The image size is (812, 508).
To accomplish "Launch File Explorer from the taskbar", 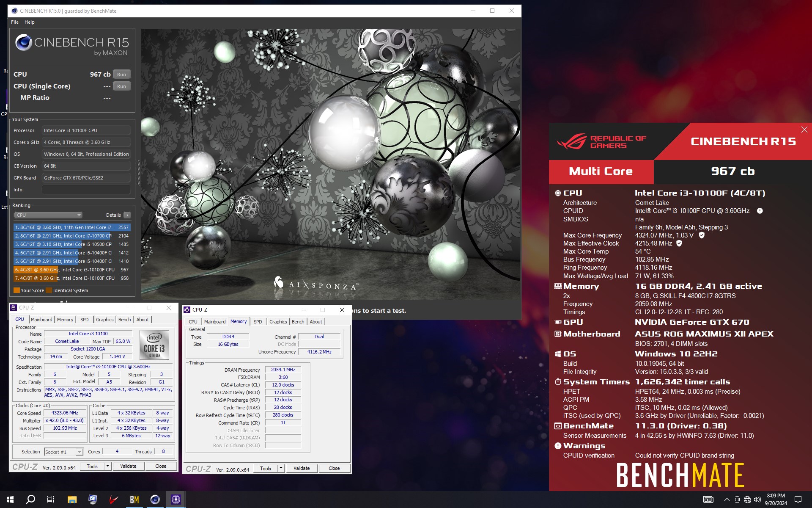I will pyautogui.click(x=72, y=500).
